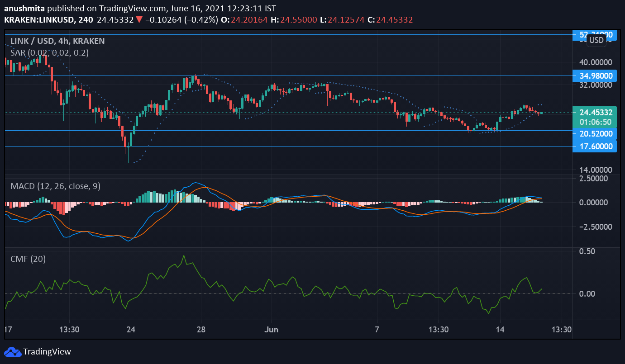Click the time axis label 'Jun'
Image resolution: width=625 pixels, height=364 pixels.
coord(272,329)
